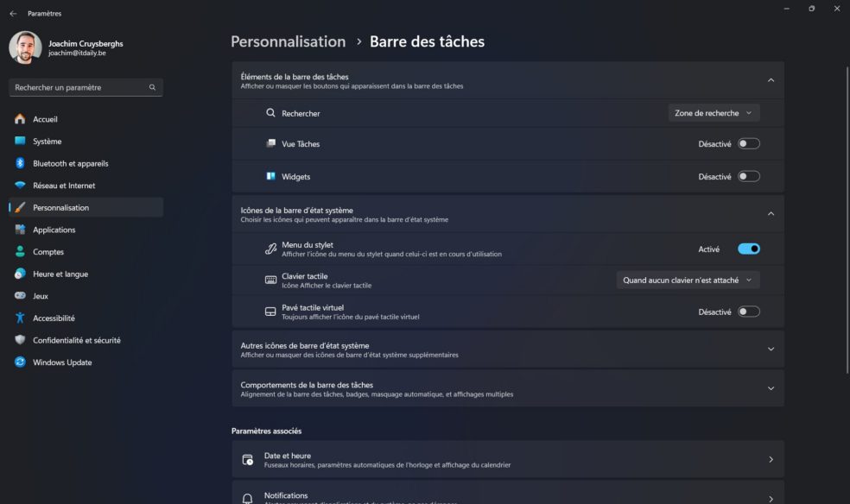
Task: Toggle the Pavé tactile virtuel switch
Action: [x=748, y=312]
